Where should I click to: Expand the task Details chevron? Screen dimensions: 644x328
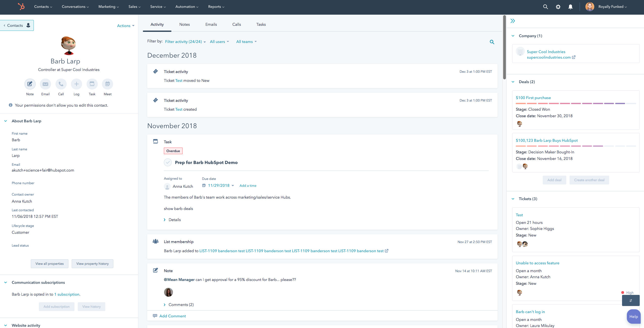[x=165, y=220]
